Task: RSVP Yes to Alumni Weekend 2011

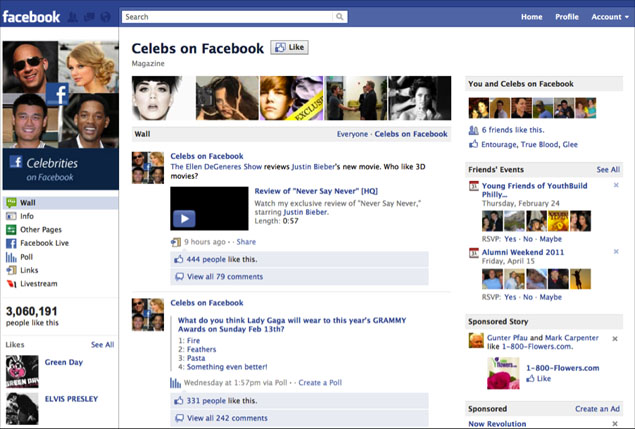Action: [511, 297]
